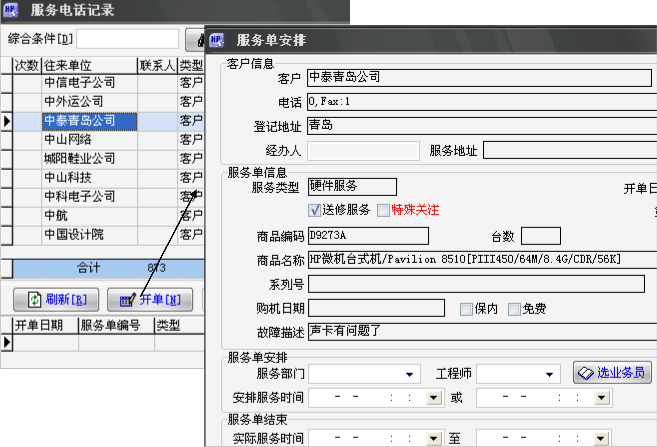Screen dimensions: 657x447
Task: Click the 类型 column header in lower grid
Action: 179,326
